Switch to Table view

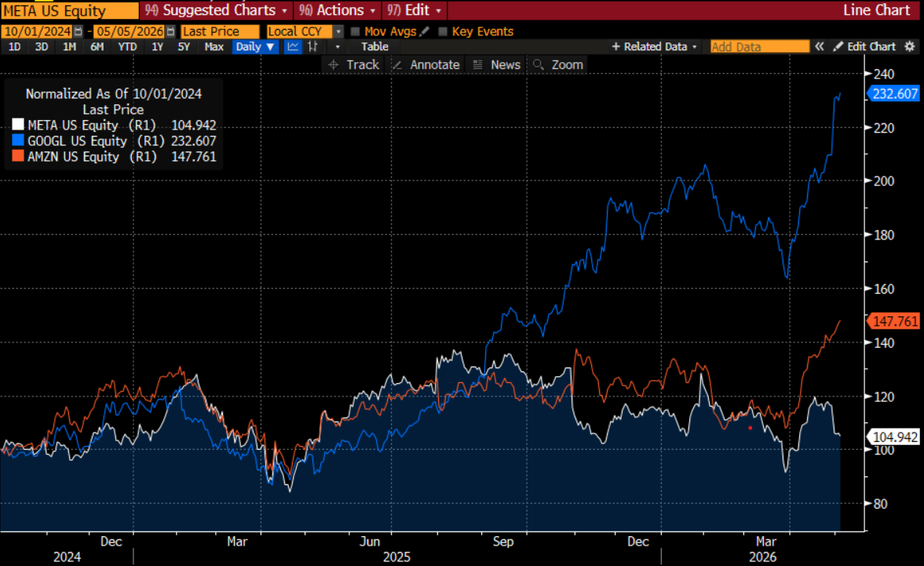click(x=374, y=46)
